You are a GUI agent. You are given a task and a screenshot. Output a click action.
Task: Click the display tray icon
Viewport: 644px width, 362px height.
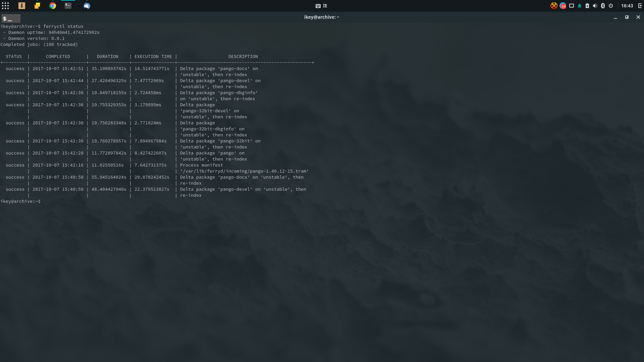[x=572, y=6]
